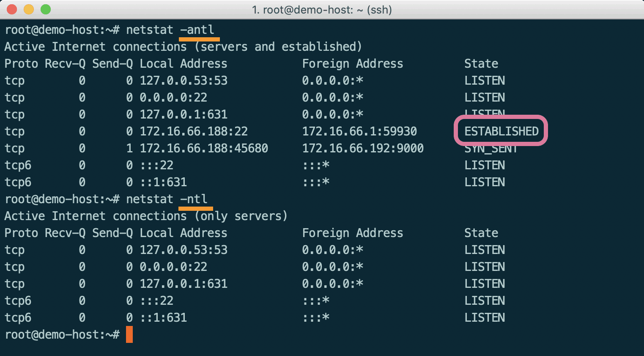Image resolution: width=644 pixels, height=356 pixels.
Task: Click the green zoom window button
Action: point(46,9)
